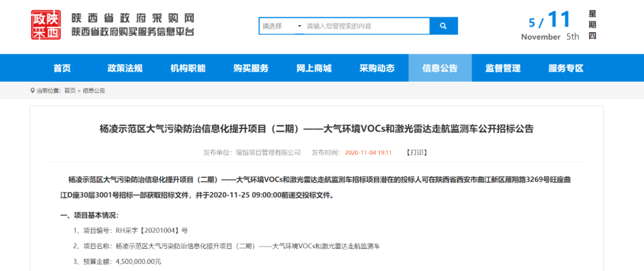The image size is (644, 271).
Task: Focus the search content input field
Action: tap(367, 26)
